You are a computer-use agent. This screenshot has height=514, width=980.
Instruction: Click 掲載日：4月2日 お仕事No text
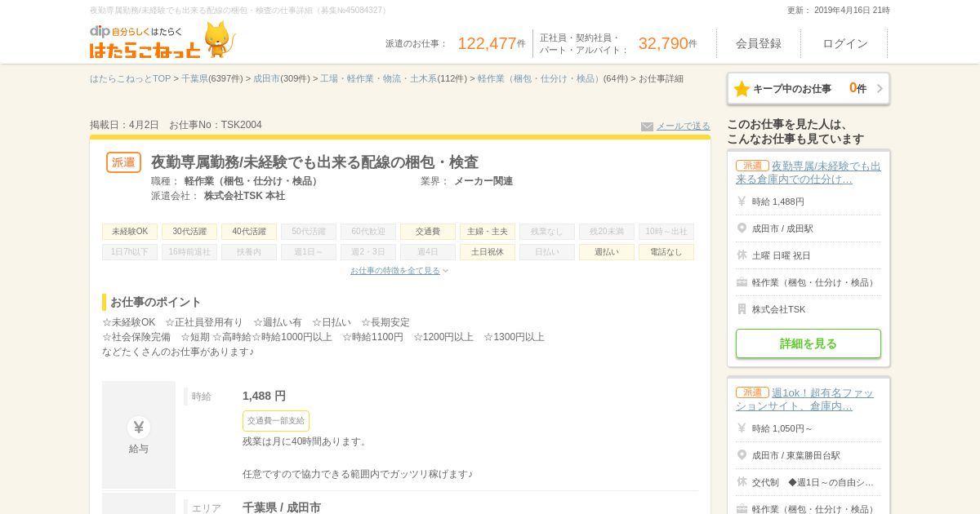pos(176,125)
